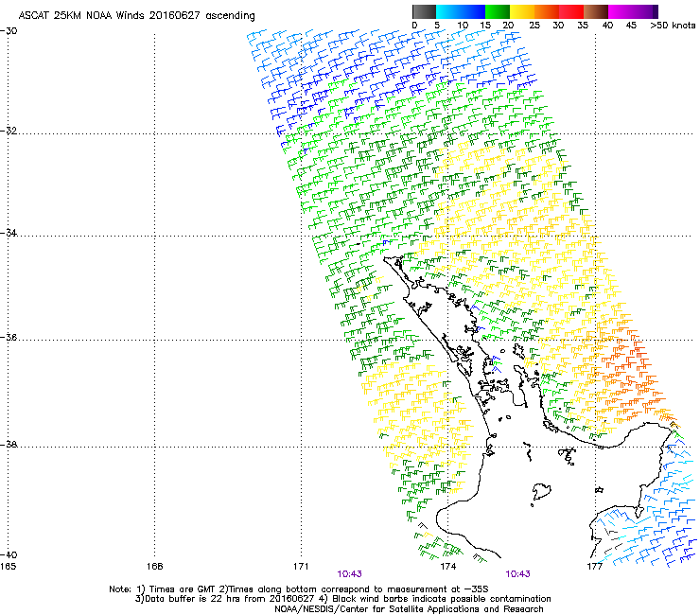The image size is (700, 615).
Task: Click the latitude label '-34'
Action: click(x=9, y=233)
